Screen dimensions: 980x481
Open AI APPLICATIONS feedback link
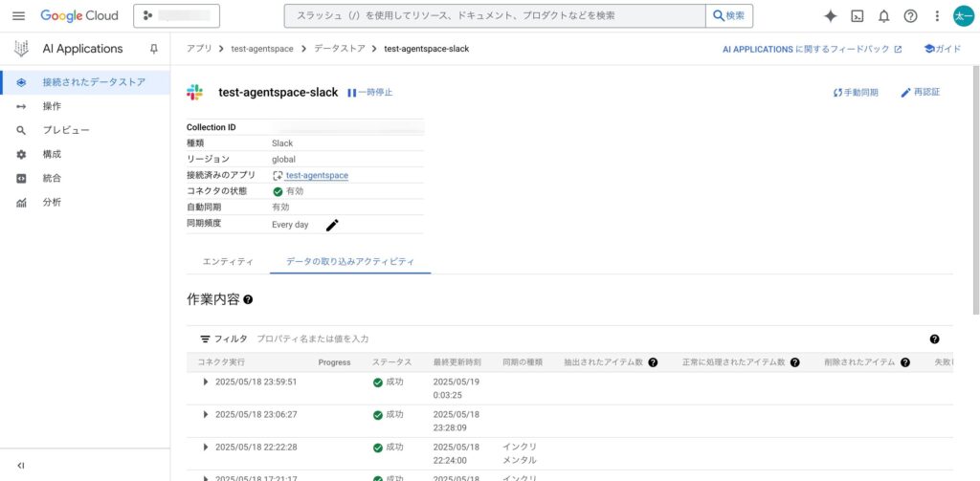point(812,49)
